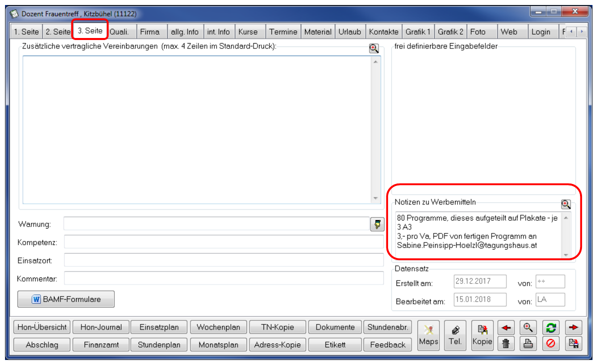The height and width of the screenshot is (364, 597).
Task: Click the icon button beside the Warnung field
Action: point(377,224)
